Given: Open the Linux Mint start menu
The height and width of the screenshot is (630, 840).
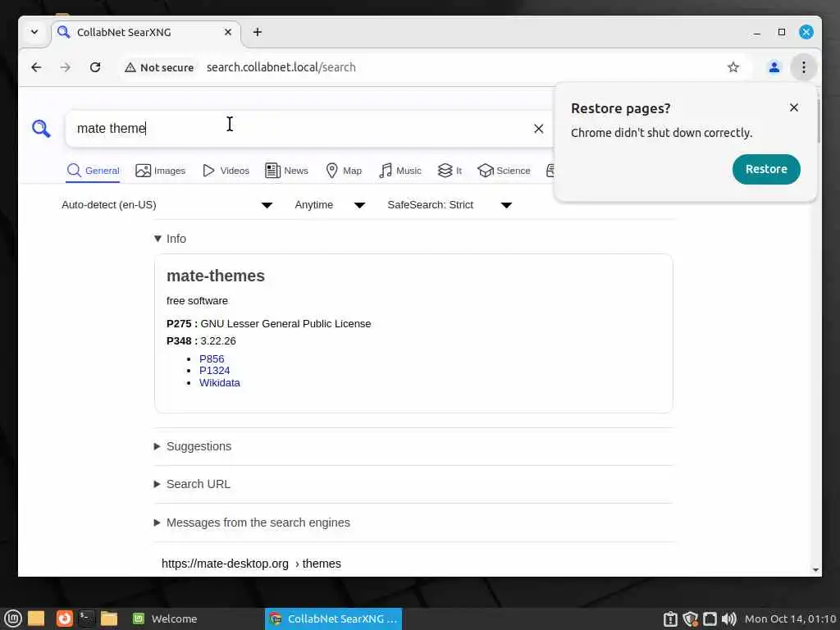Looking at the screenshot, I should pos(12,619).
